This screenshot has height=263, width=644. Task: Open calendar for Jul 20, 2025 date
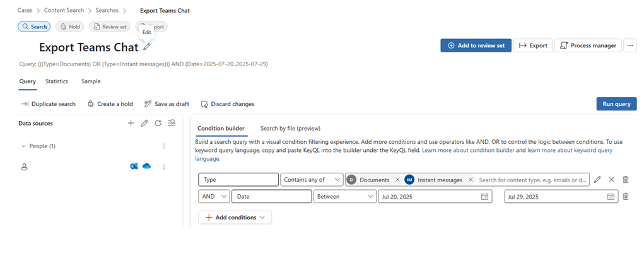coord(484,196)
